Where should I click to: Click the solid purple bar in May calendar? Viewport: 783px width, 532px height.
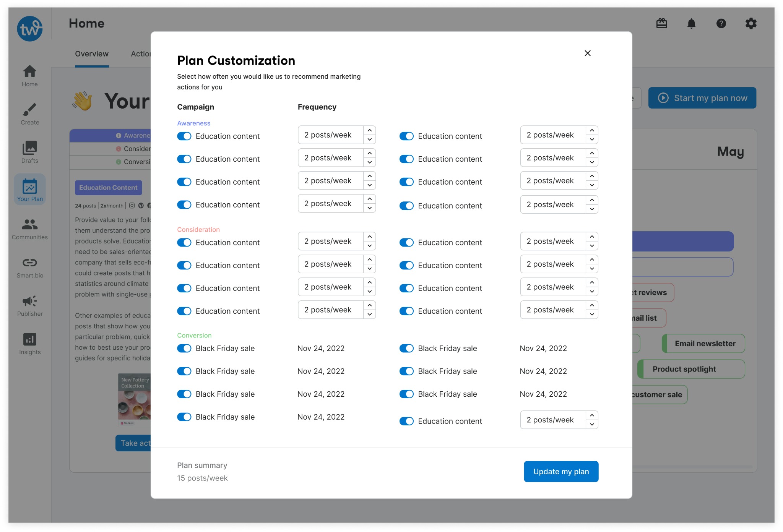point(683,241)
